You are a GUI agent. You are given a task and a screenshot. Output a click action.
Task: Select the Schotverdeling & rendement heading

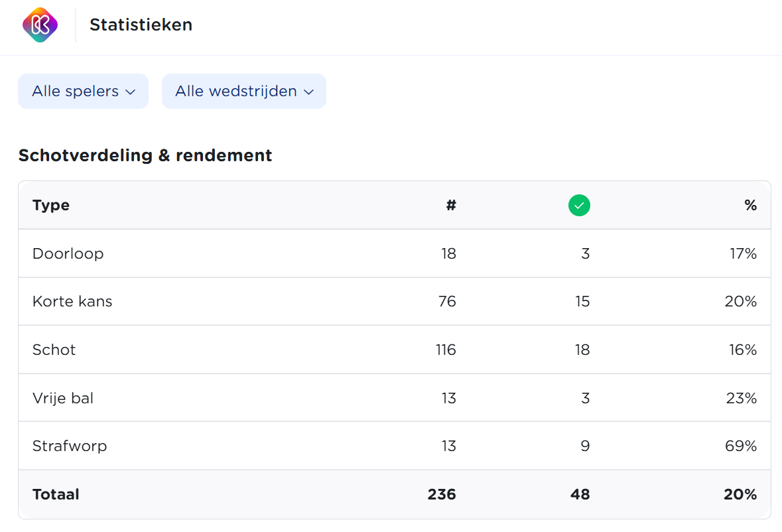tap(145, 155)
